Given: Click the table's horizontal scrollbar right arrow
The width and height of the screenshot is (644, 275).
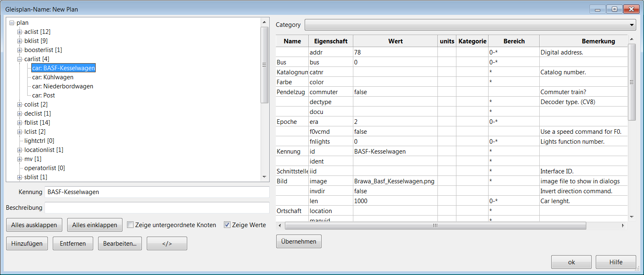Looking at the screenshot, I should click(x=623, y=226).
